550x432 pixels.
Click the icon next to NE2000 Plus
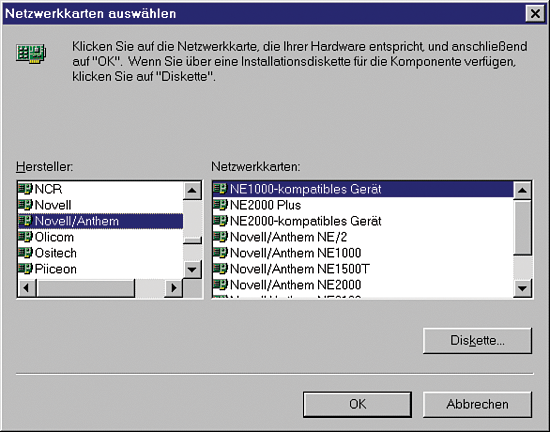coord(220,204)
